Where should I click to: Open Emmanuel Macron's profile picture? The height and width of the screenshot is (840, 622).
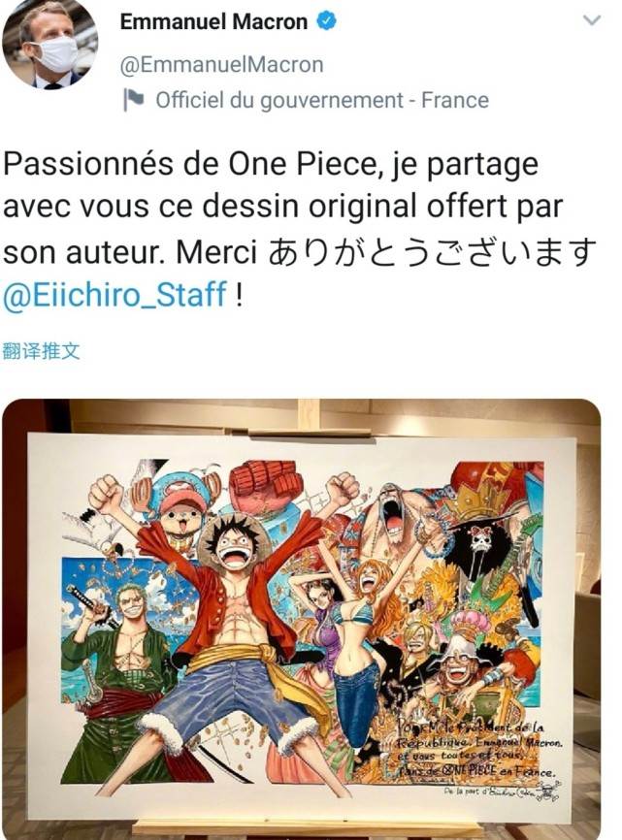click(x=49, y=44)
